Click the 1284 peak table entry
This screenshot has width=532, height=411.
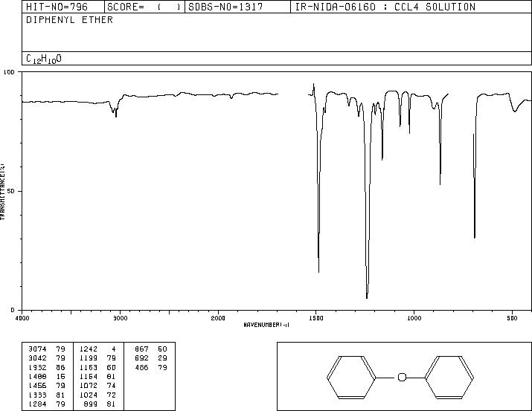pos(37,404)
